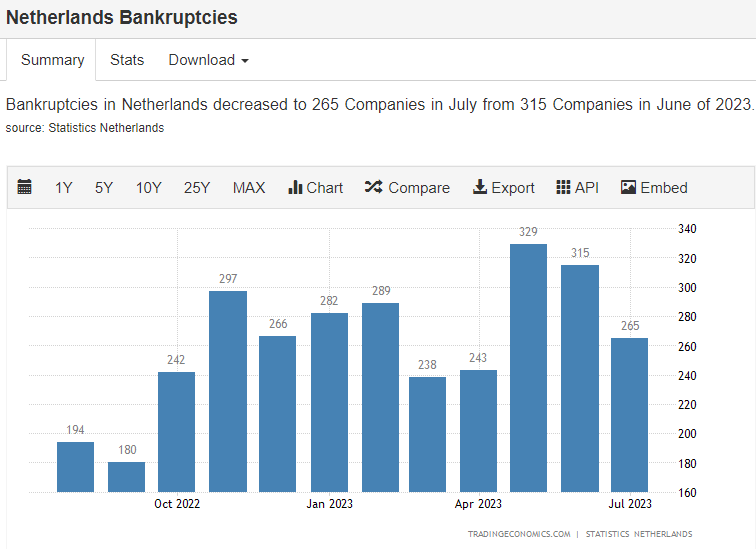The height and width of the screenshot is (549, 756).
Task: Expand the Download dropdown caret
Action: tap(245, 61)
